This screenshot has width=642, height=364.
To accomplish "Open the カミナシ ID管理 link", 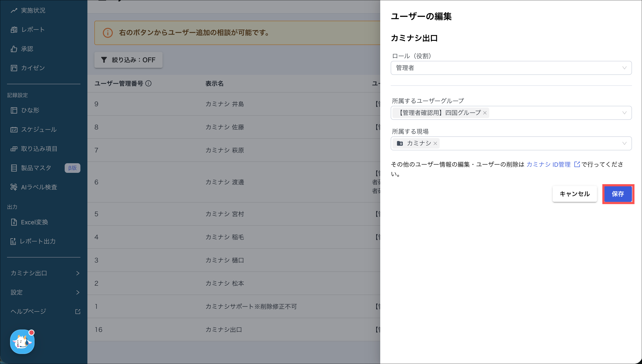I will click(x=548, y=165).
